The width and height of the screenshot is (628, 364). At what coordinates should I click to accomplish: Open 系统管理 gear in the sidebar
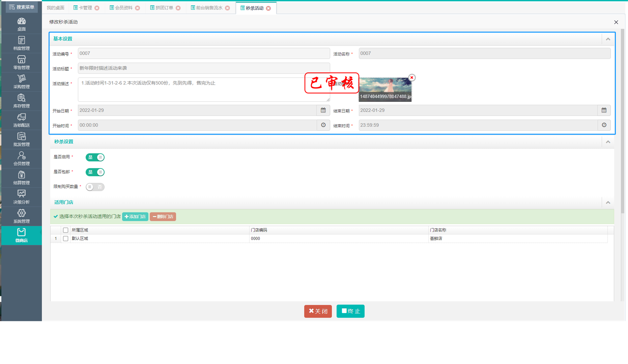coord(21,216)
